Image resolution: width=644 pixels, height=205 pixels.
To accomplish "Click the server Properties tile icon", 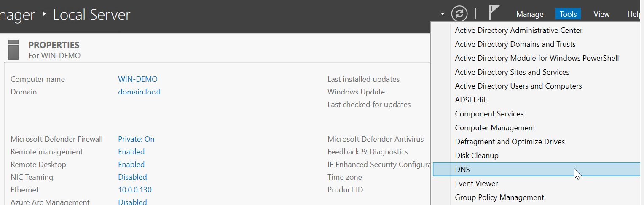I will [x=13, y=50].
